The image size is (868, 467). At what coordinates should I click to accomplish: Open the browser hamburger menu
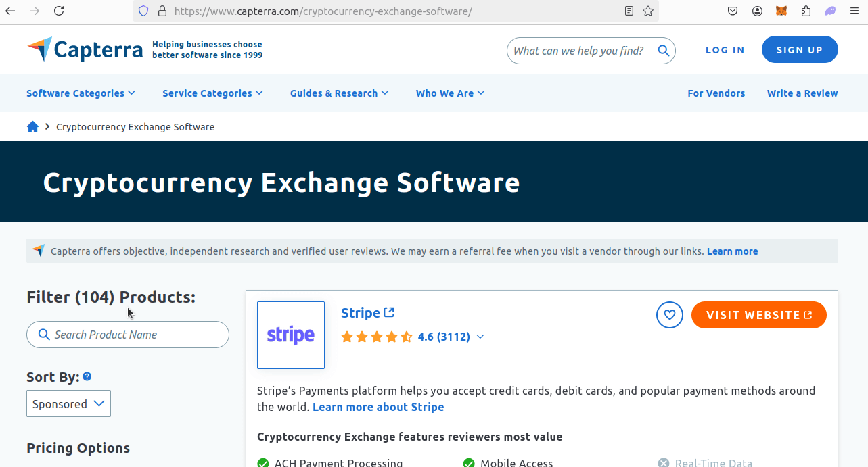coord(854,11)
